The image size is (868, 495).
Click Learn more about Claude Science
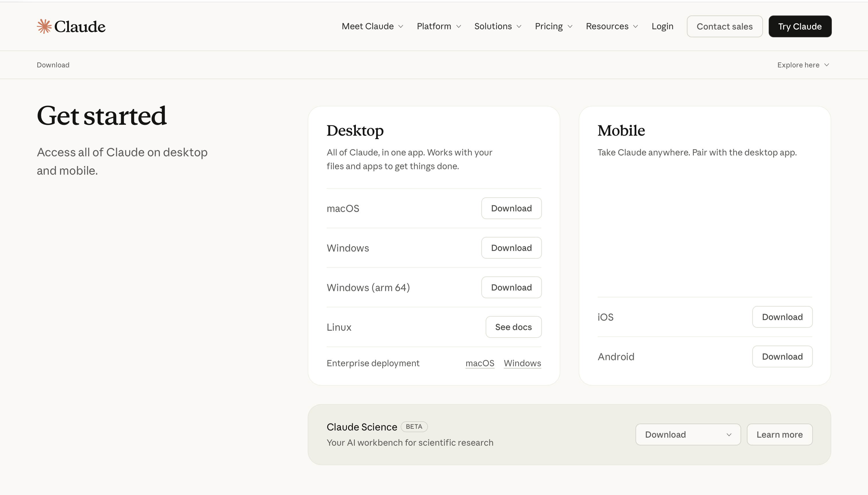[779, 434]
